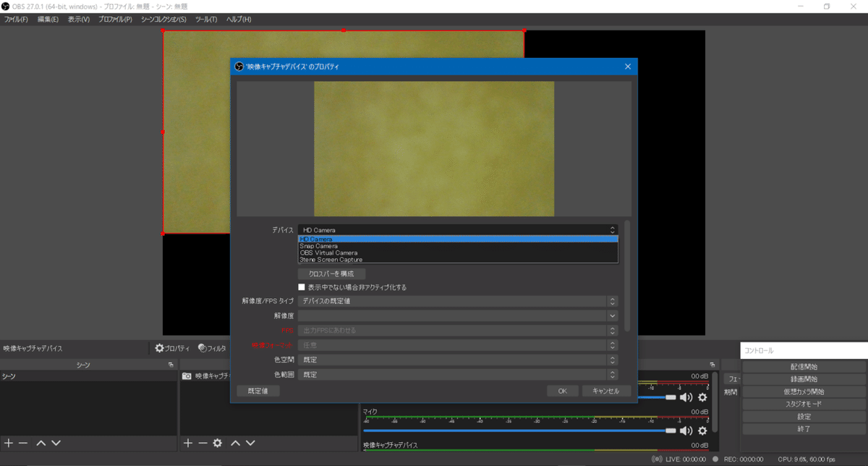The width and height of the screenshot is (868, 466).
Task: Click OBS logo in main title bar
Action: 6,6
